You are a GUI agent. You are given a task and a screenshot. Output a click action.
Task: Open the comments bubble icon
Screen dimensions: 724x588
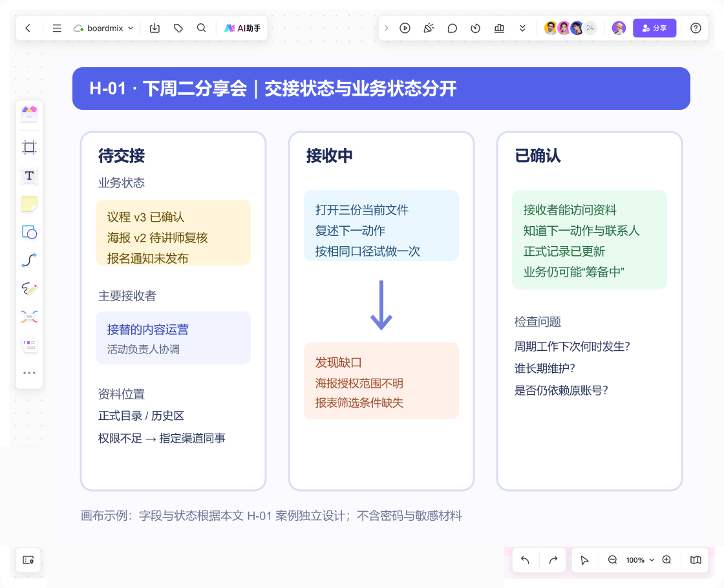(x=452, y=28)
